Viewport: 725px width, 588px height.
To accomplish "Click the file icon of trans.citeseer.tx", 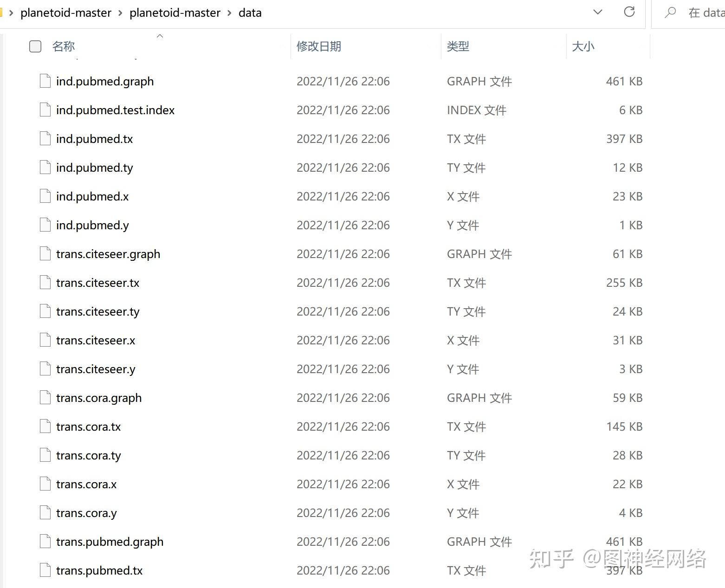I will [45, 283].
